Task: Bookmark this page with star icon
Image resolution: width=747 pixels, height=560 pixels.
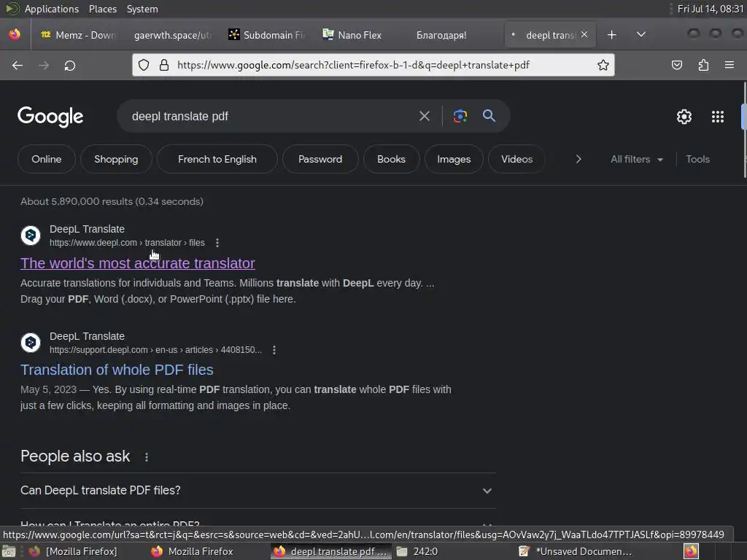Action: [603, 65]
